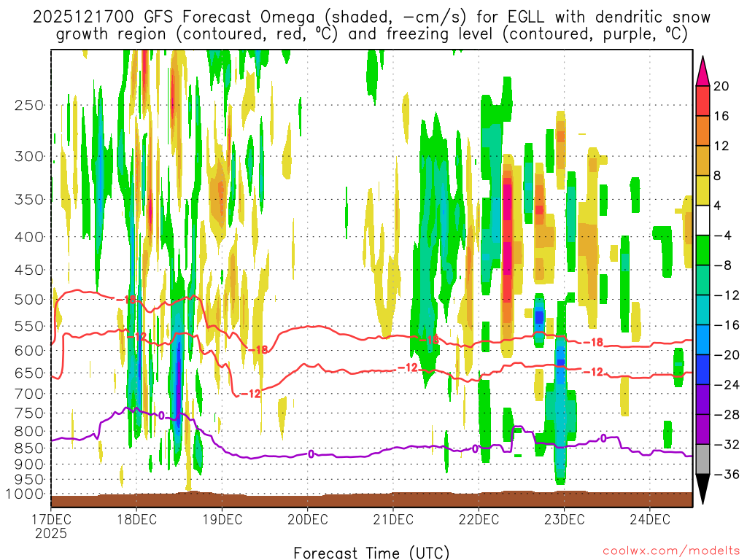Select the 20DEC tick label on time axis
747x560 pixels.
tap(306, 520)
